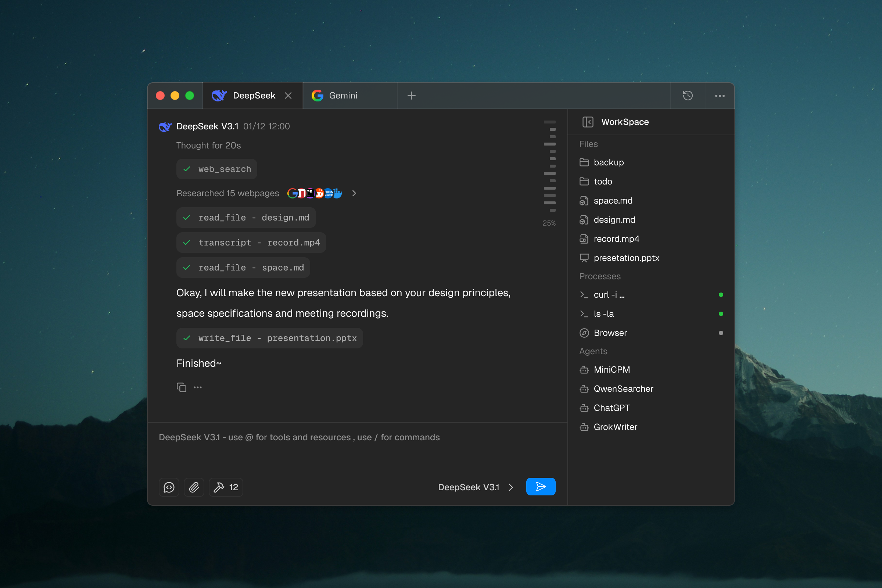Add a new tab with plus
The height and width of the screenshot is (588, 882).
tap(411, 96)
